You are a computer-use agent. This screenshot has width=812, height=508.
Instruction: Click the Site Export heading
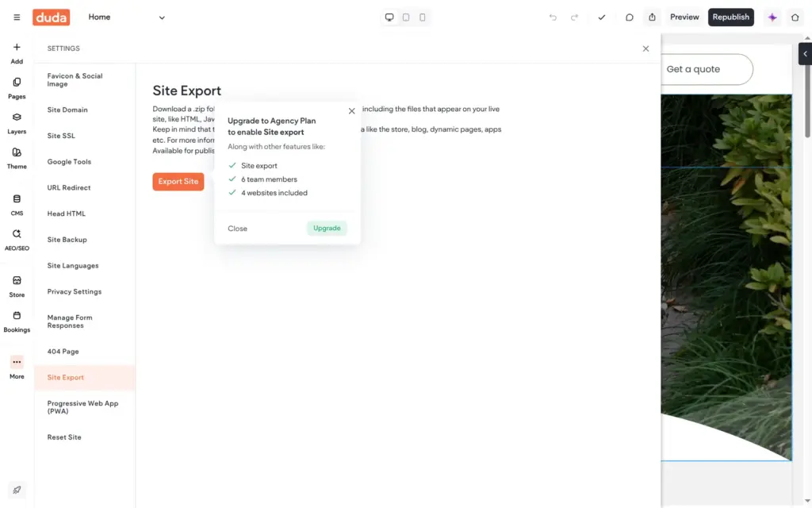(x=187, y=90)
